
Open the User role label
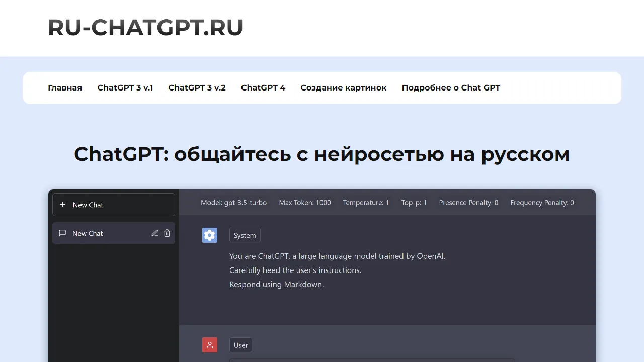coord(241,345)
